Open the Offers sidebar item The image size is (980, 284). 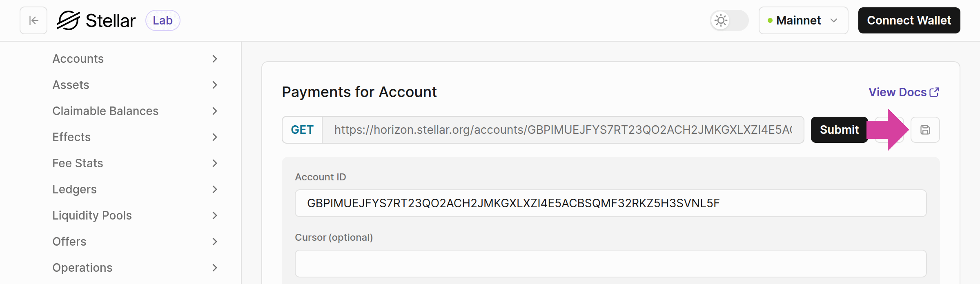[69, 242]
